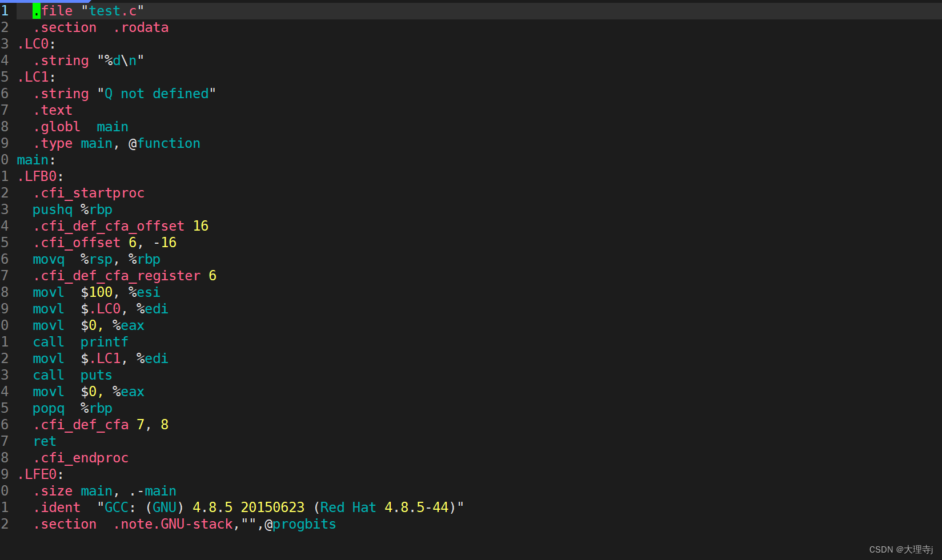The width and height of the screenshot is (942, 560).
Task: Click the green cursor block on line 1
Action: pos(36,11)
